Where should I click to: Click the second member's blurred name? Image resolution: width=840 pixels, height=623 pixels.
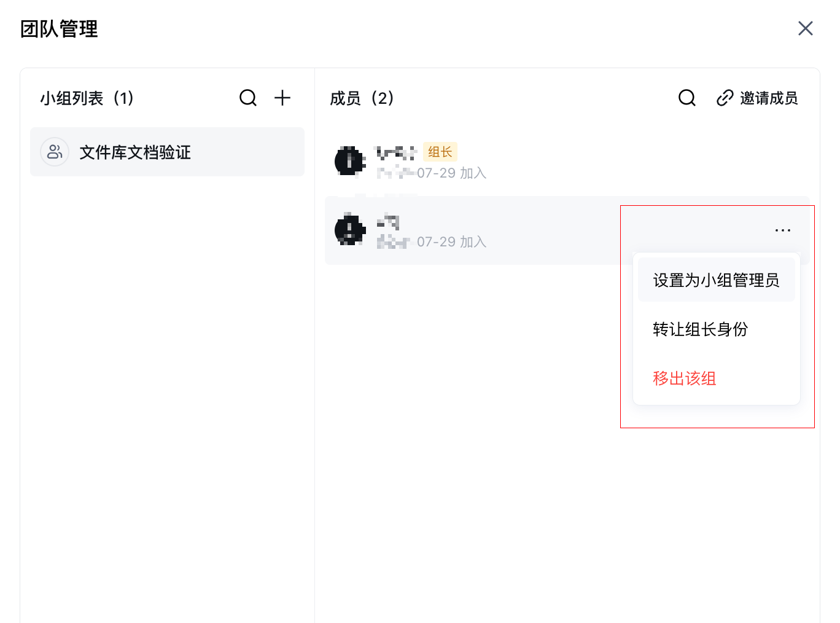388,221
